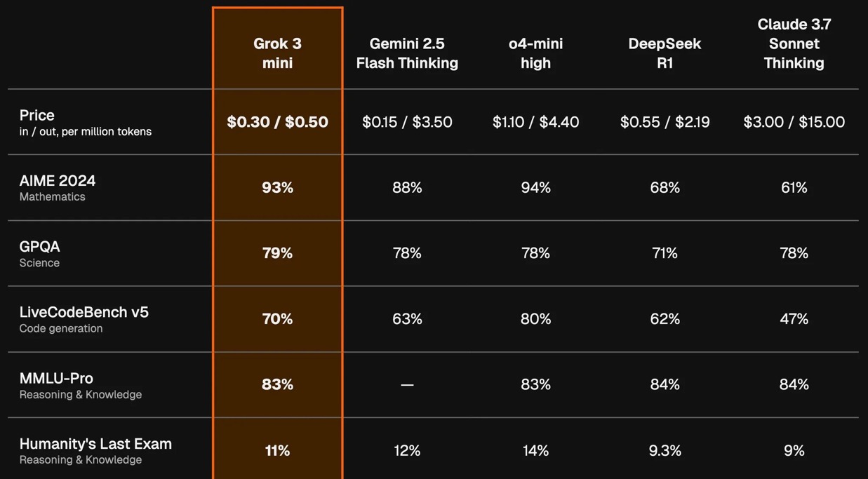
Task: Select the 79% GPQA score
Action: pos(277,253)
